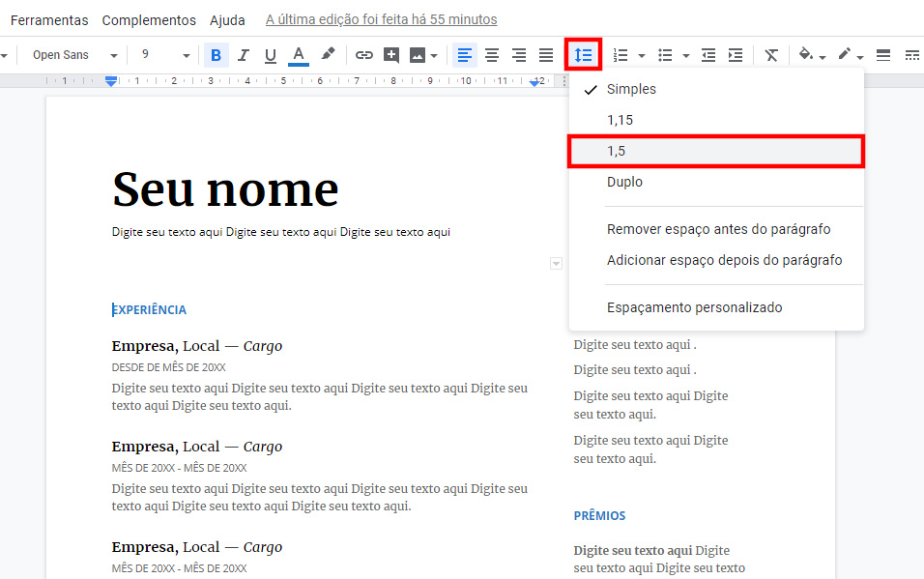This screenshot has width=924, height=579.
Task: Insert a link
Action: point(364,55)
